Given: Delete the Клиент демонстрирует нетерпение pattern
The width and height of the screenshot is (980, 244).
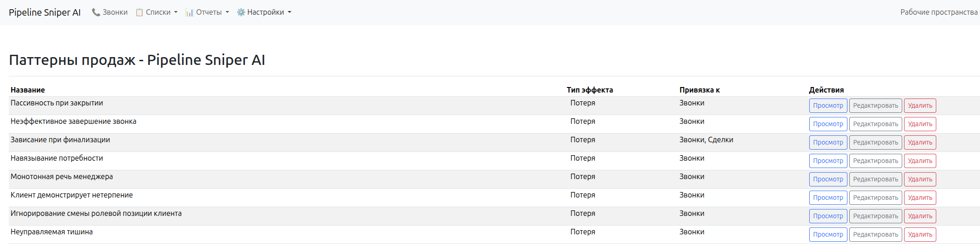Looking at the screenshot, I should (x=920, y=198).
